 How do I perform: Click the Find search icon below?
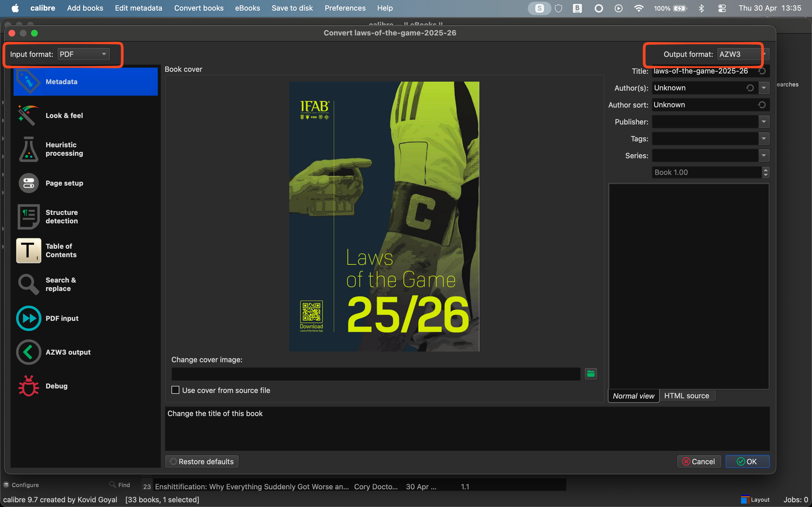pos(113,485)
